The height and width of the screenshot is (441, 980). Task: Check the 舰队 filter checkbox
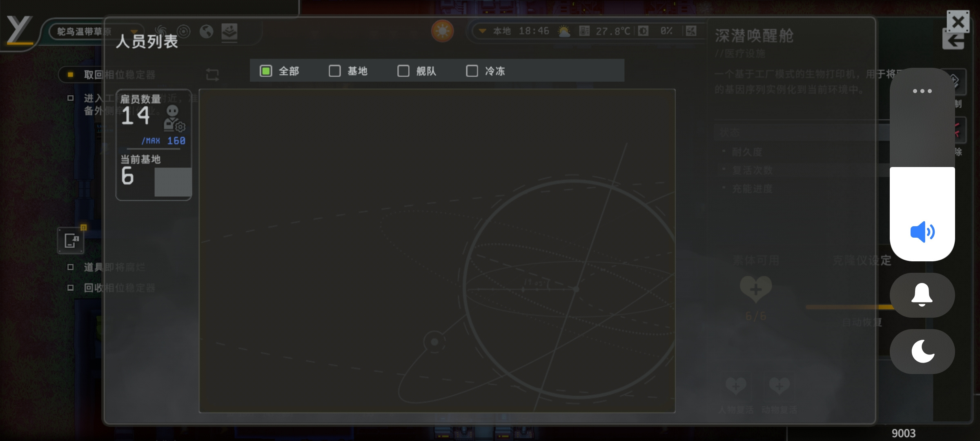pos(403,71)
